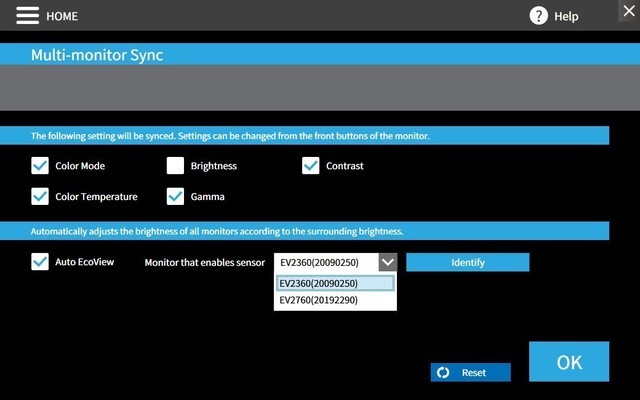This screenshot has height=400, width=640.
Task: Uncheck the Gamma checkbox
Action: pyautogui.click(x=175, y=196)
